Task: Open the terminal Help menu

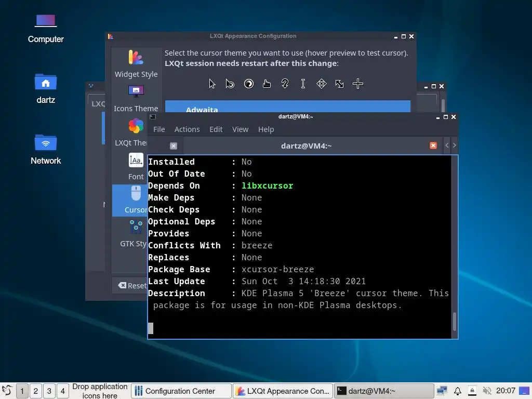Action: pos(266,129)
